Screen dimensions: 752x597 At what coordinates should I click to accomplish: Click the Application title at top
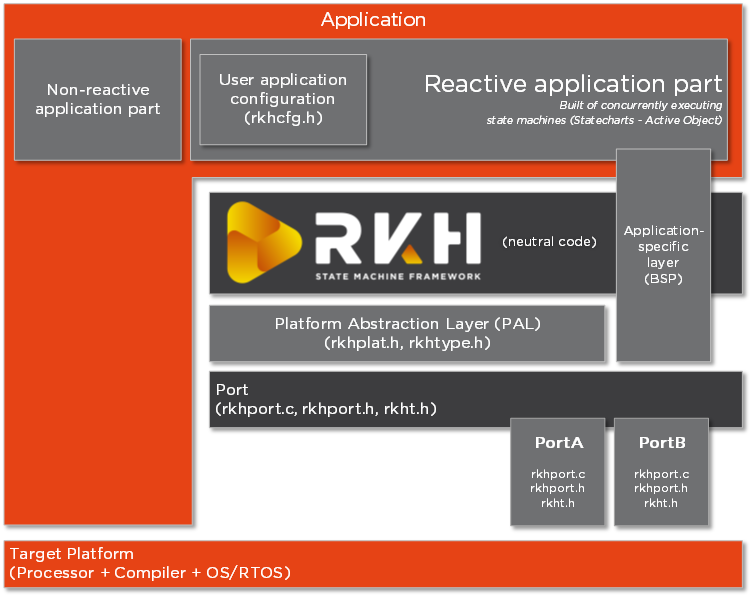[373, 20]
